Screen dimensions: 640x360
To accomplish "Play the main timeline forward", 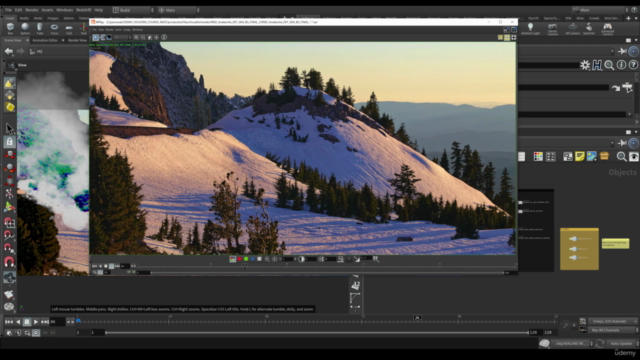I will coord(36,322).
